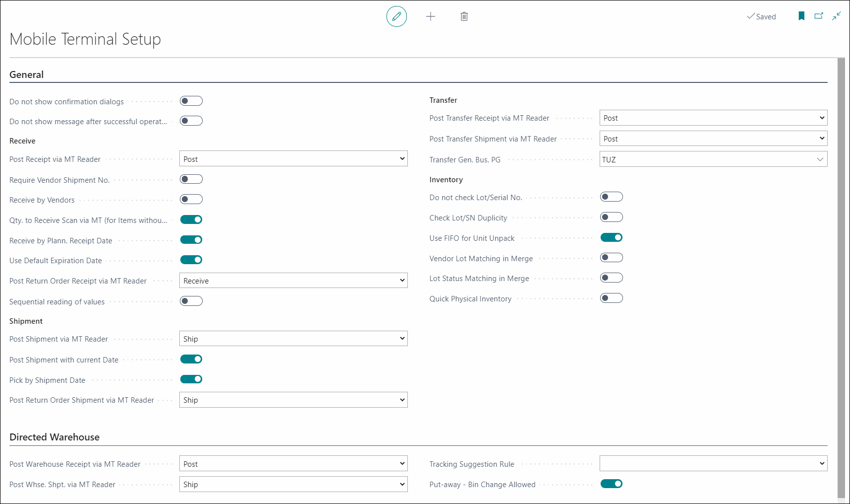Open Post Return Order Receipt dropdown
This screenshot has height=504, width=850.
click(x=294, y=281)
